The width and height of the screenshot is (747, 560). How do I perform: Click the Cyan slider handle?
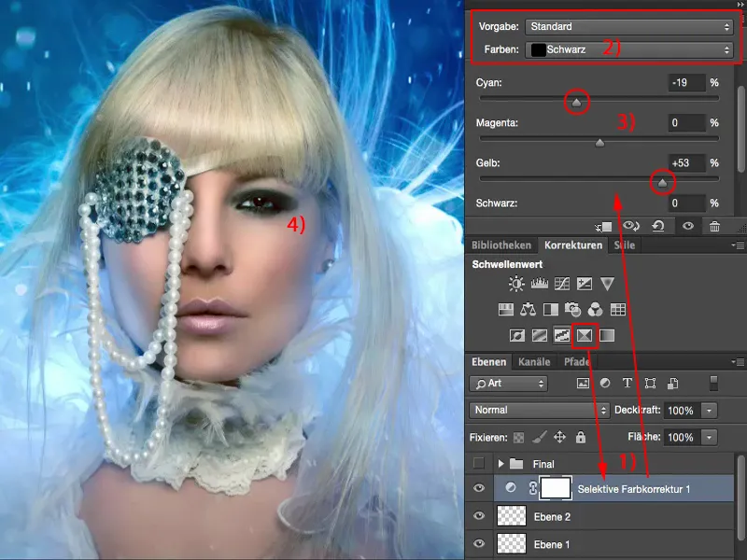(x=576, y=103)
